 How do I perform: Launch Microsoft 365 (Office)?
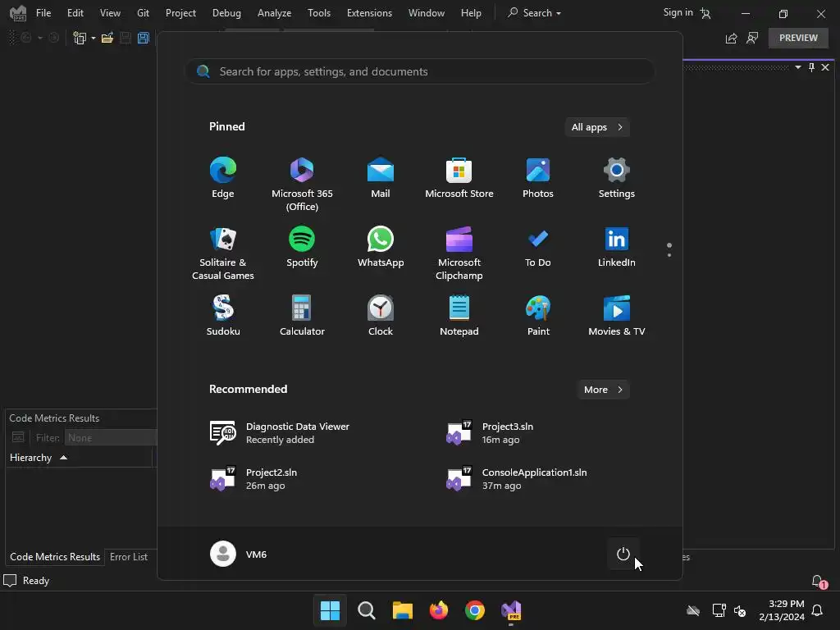(x=302, y=185)
